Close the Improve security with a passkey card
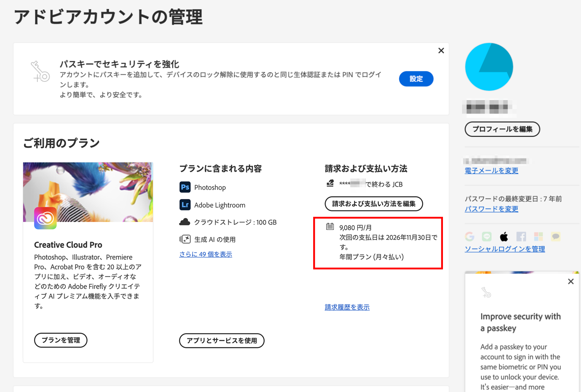581x392 pixels. pos(570,281)
